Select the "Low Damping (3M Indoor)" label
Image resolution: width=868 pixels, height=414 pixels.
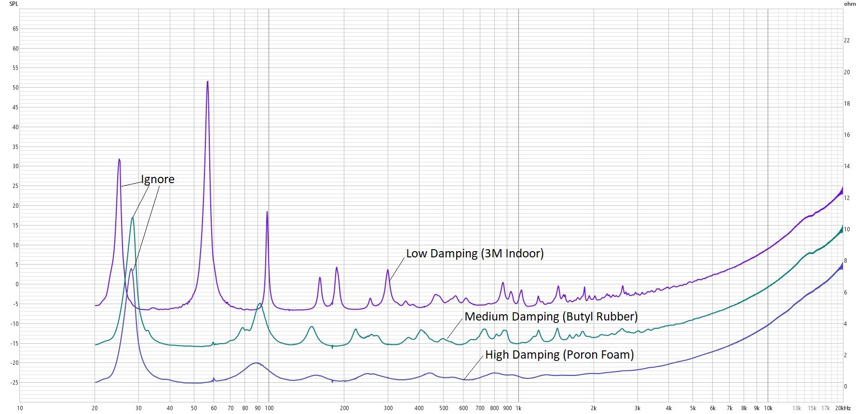475,254
